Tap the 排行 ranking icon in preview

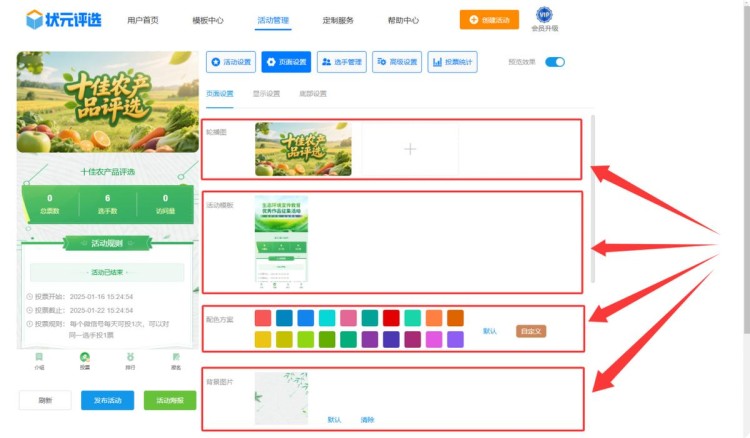(130, 360)
